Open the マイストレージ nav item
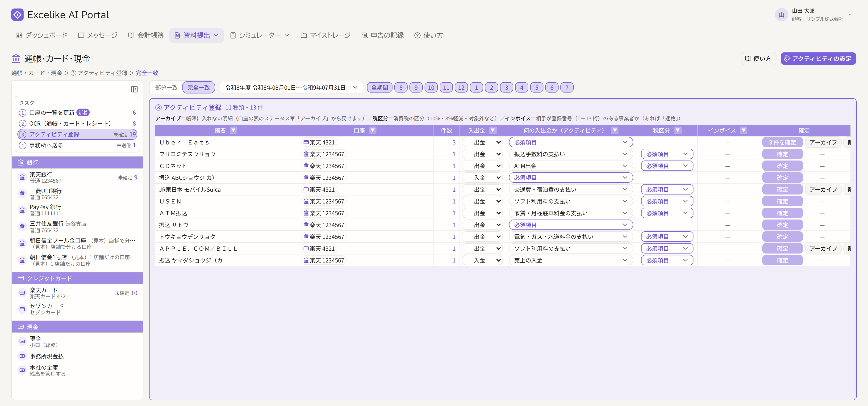 point(325,35)
